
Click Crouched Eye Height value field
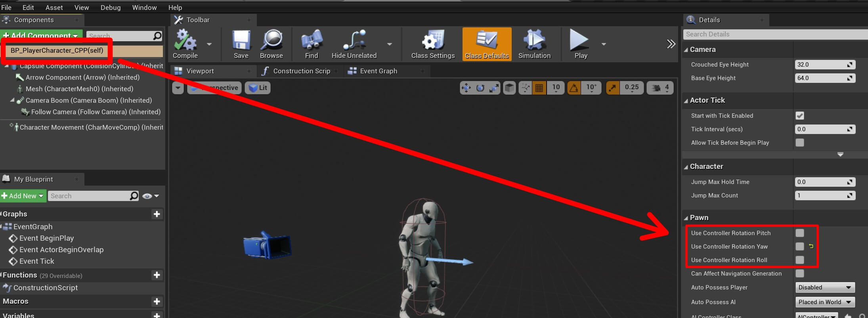(x=825, y=65)
